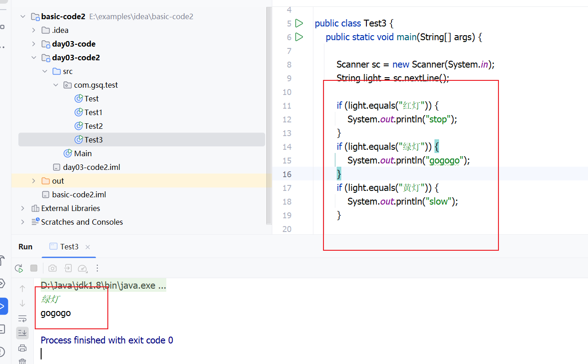The width and height of the screenshot is (588, 364).
Task: Toggle scroll to end of console
Action: [x=22, y=333]
